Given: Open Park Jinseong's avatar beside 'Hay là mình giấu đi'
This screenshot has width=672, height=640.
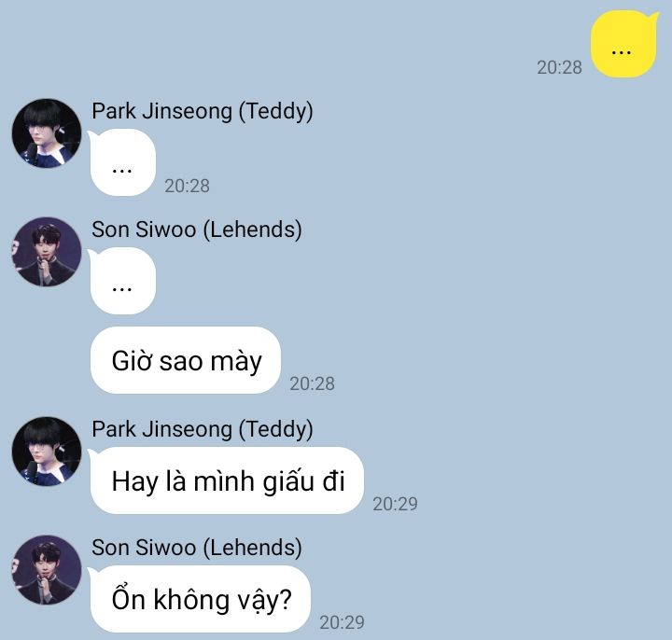Looking at the screenshot, I should [x=47, y=452].
